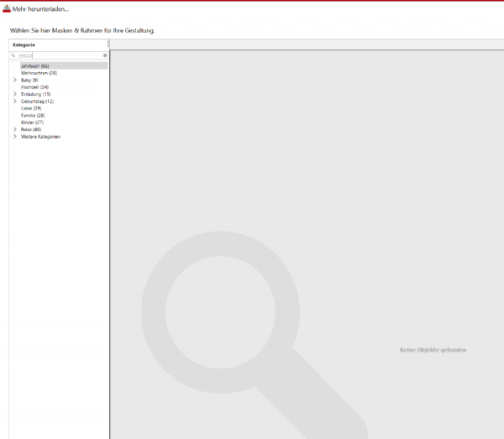The width and height of the screenshot is (504, 439).
Task: Click the app icon beside Mehr herunterladen
Action: [x=7, y=9]
